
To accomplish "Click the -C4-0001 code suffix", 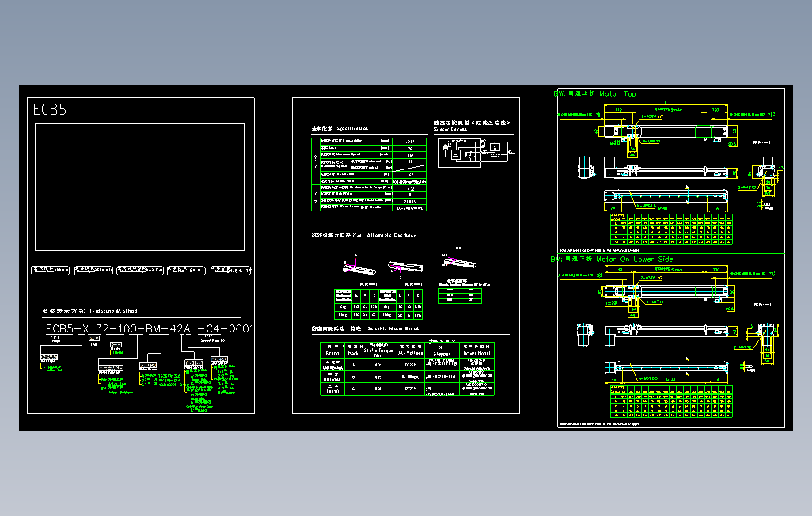I will click(x=226, y=328).
